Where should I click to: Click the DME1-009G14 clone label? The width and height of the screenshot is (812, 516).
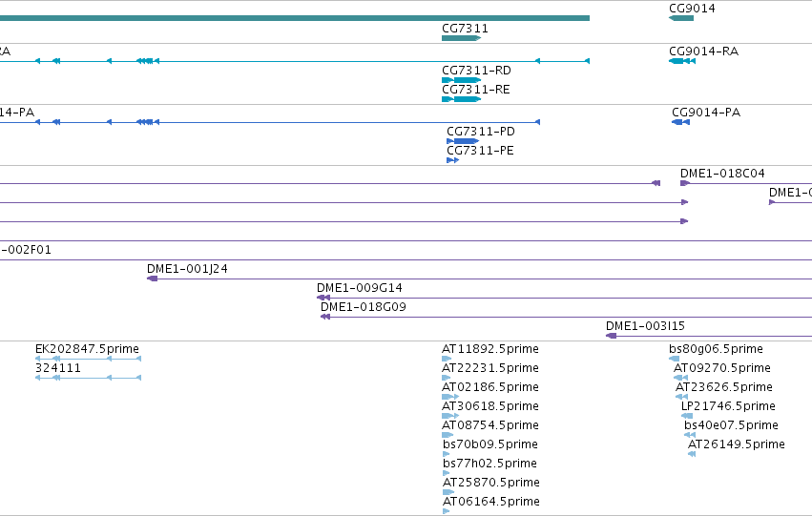[360, 288]
